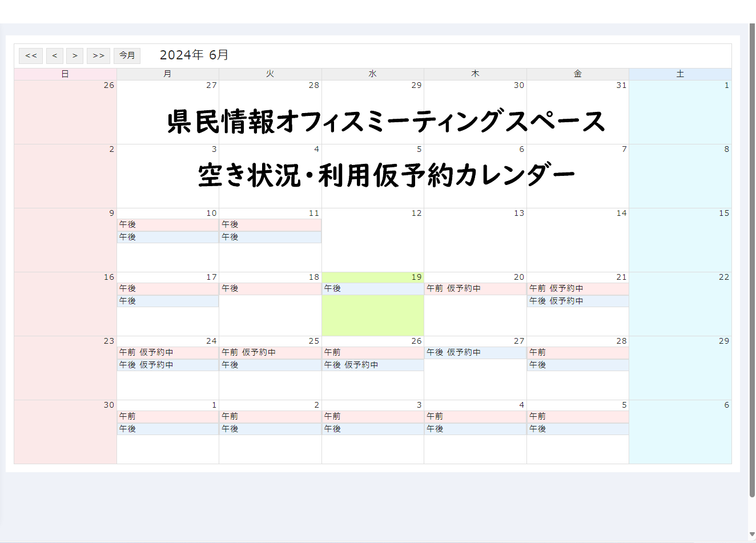Screen dimensions: 756x543
Task: Select the blue 午後 slot on June 17
Action: 168,301
